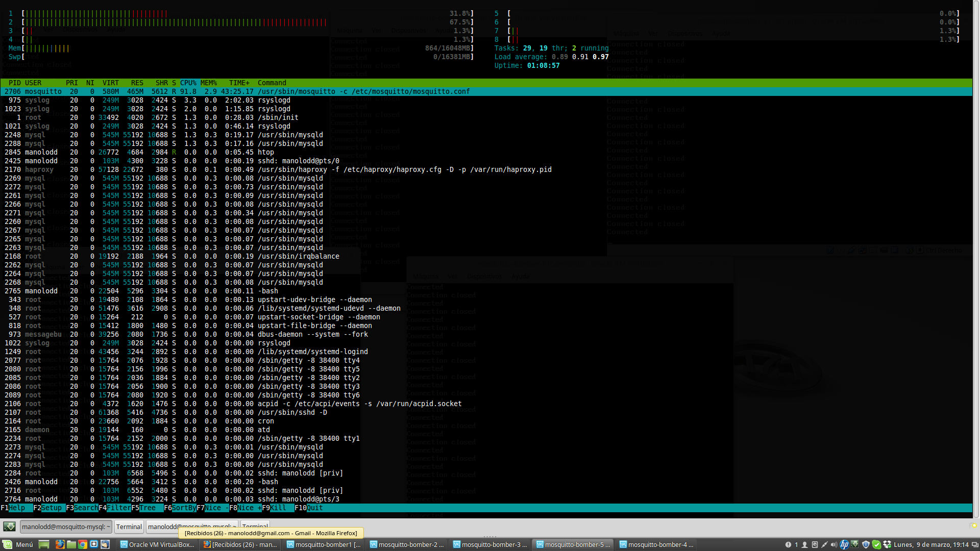The width and height of the screenshot is (980, 551).
Task: Open the Linux Mint Menú button
Action: [18, 544]
